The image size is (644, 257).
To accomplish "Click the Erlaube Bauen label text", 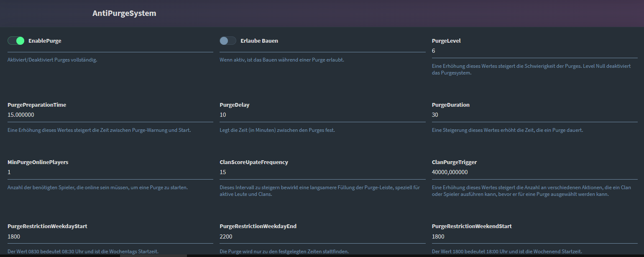I will click(259, 41).
